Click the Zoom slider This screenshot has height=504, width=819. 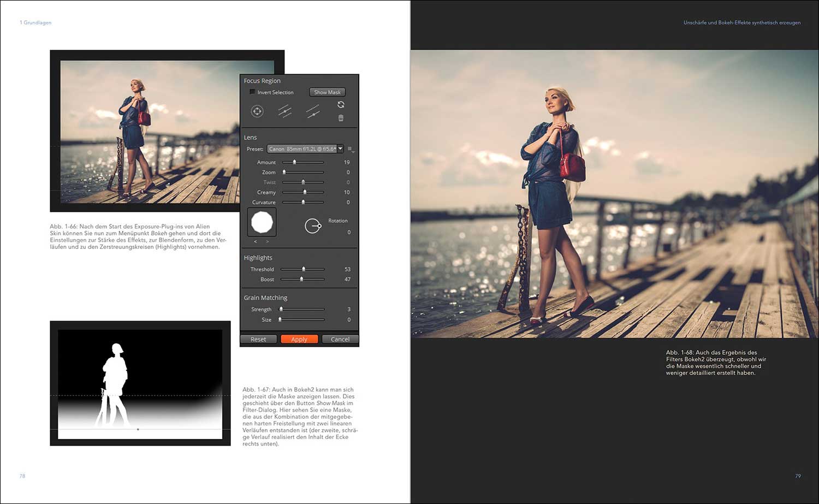pyautogui.click(x=303, y=172)
